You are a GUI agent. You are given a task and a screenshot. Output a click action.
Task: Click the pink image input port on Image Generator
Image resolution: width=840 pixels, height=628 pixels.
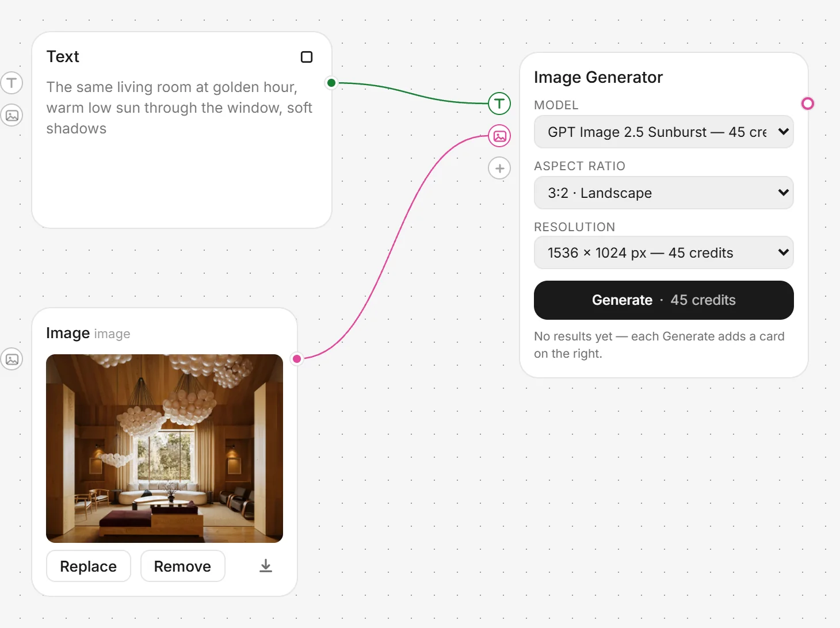pos(499,136)
